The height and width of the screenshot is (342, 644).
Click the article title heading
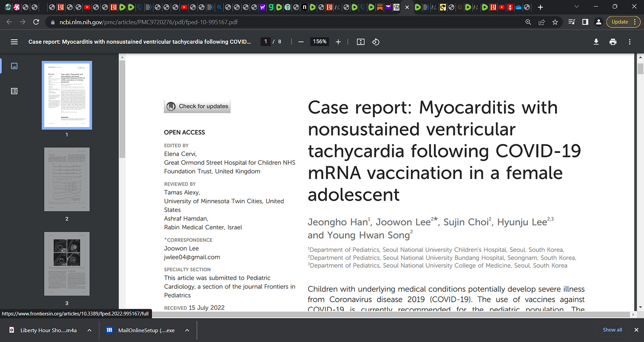click(x=444, y=151)
